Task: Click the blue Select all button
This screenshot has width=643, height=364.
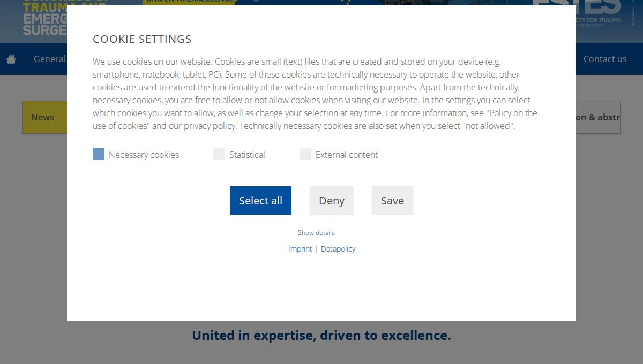Action: click(x=260, y=201)
